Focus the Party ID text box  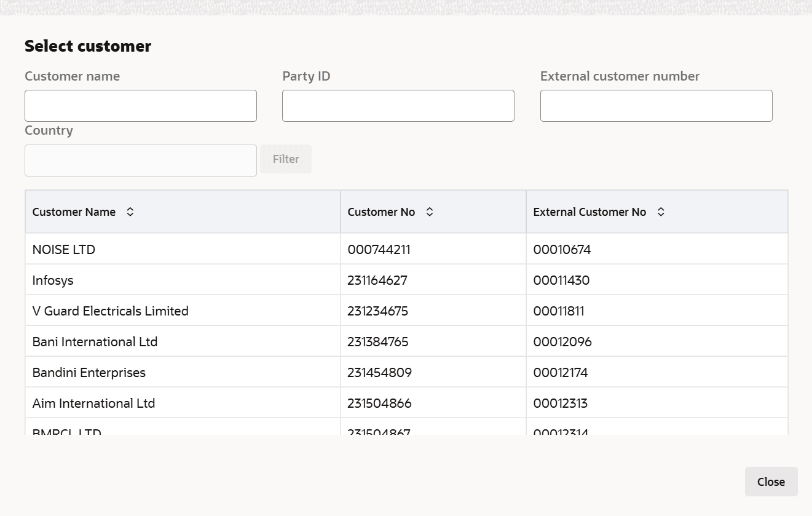[x=398, y=106]
